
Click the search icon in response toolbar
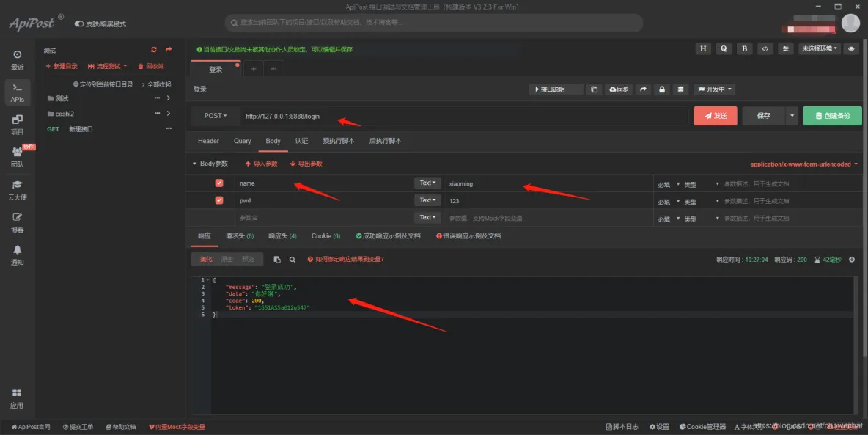click(x=293, y=260)
